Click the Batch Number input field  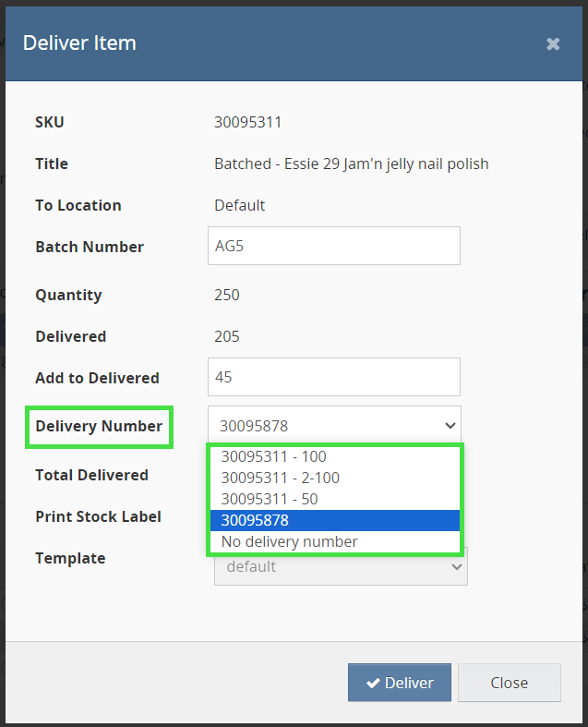tap(334, 247)
